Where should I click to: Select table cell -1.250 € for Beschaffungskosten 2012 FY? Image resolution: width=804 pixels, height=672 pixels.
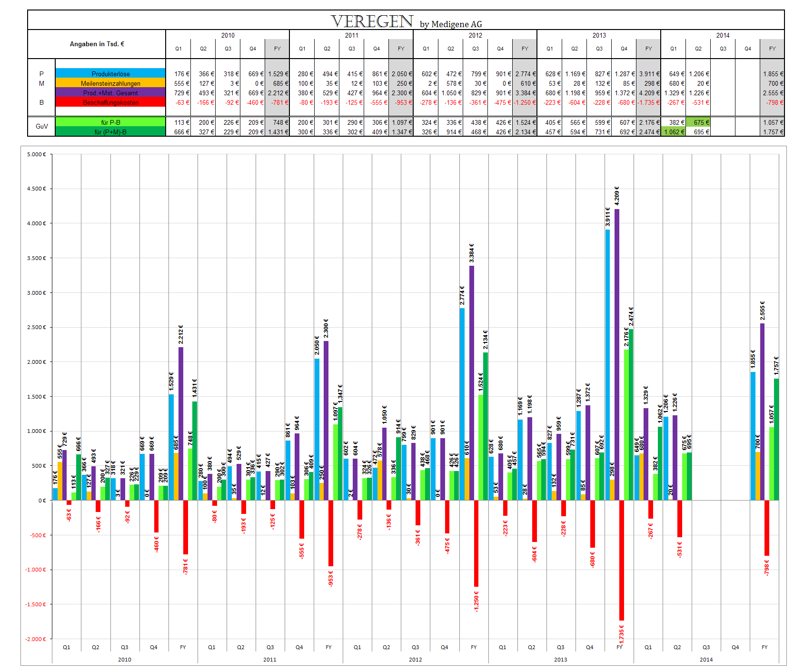click(x=525, y=102)
